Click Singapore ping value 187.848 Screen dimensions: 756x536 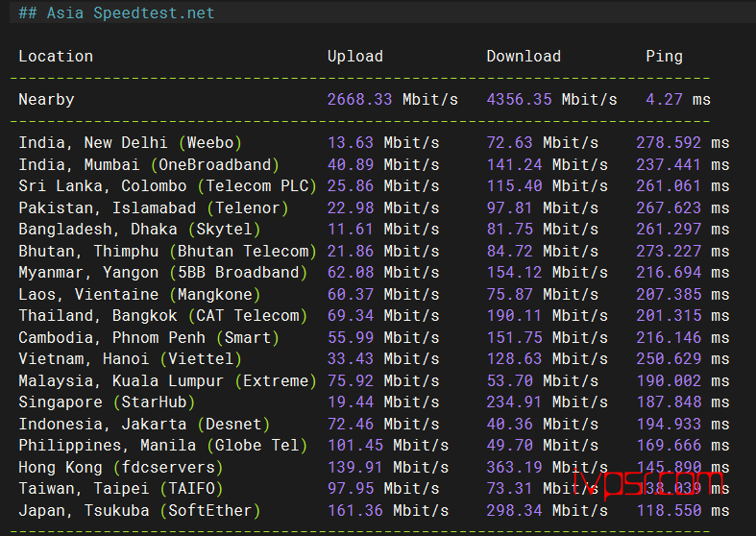coord(669,403)
